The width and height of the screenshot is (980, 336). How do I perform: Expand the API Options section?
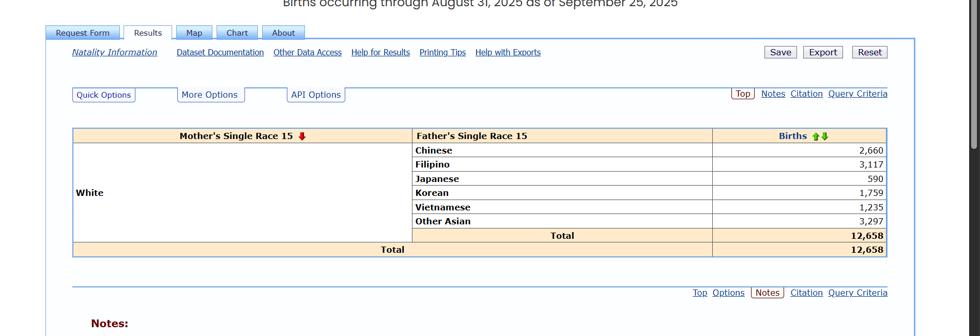coord(316,95)
